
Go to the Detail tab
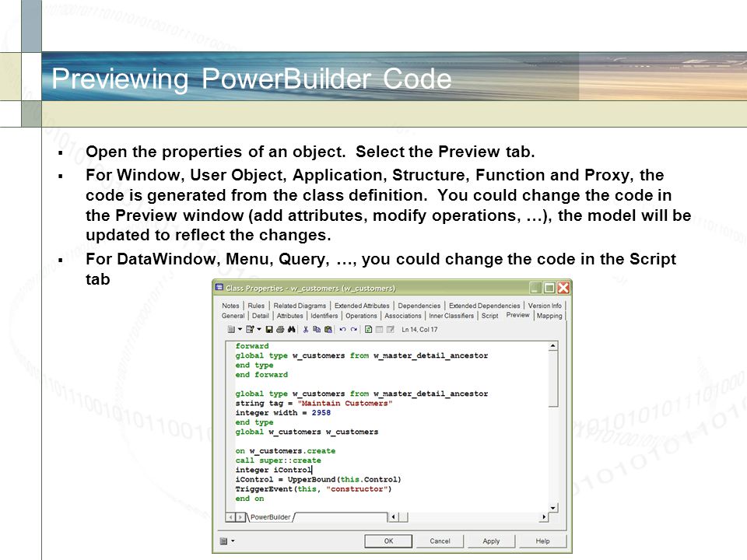tap(260, 316)
